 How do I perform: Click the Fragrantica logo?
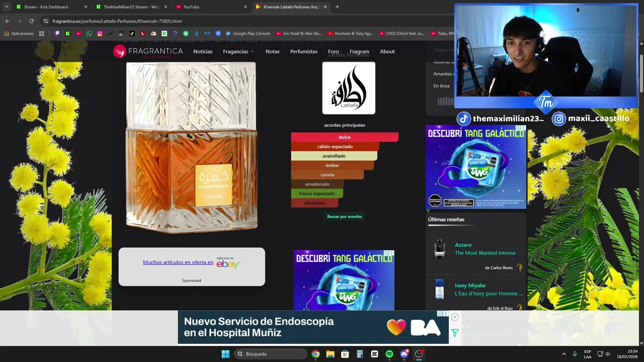point(148,51)
